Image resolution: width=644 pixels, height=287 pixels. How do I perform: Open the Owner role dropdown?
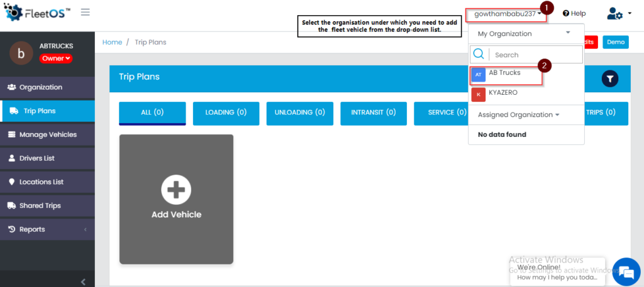click(x=56, y=58)
